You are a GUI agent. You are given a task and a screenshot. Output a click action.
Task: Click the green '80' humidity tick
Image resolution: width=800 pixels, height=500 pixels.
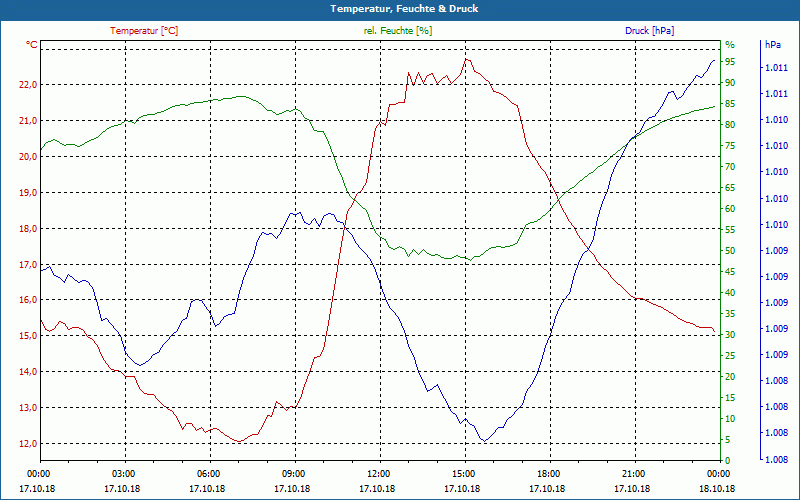[x=730, y=125]
